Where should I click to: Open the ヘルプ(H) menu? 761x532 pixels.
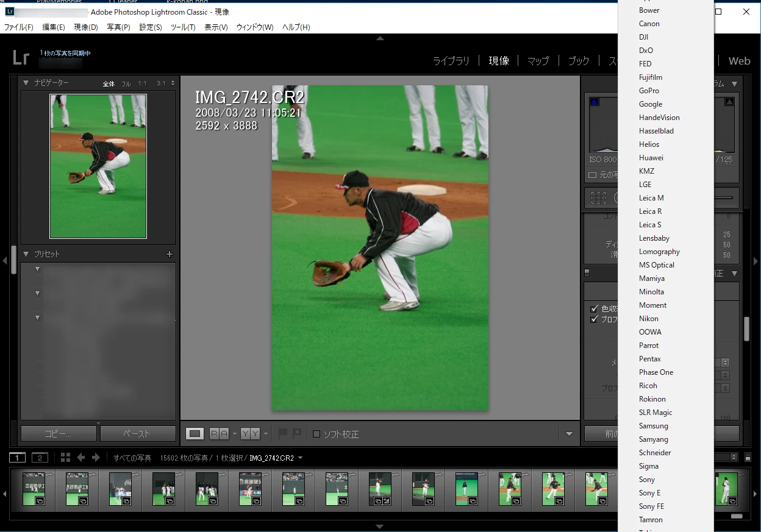[x=296, y=27]
